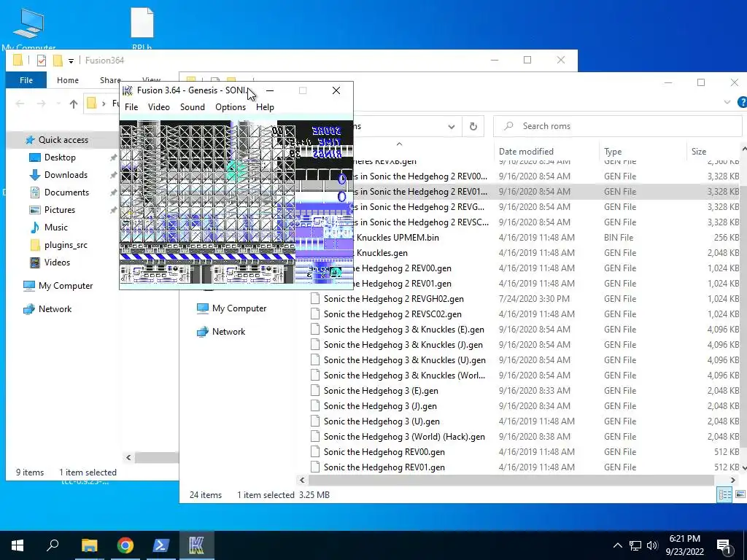Open File tab in Fusion364 Explorer window
Image resolution: width=747 pixels, height=560 pixels.
(26, 80)
